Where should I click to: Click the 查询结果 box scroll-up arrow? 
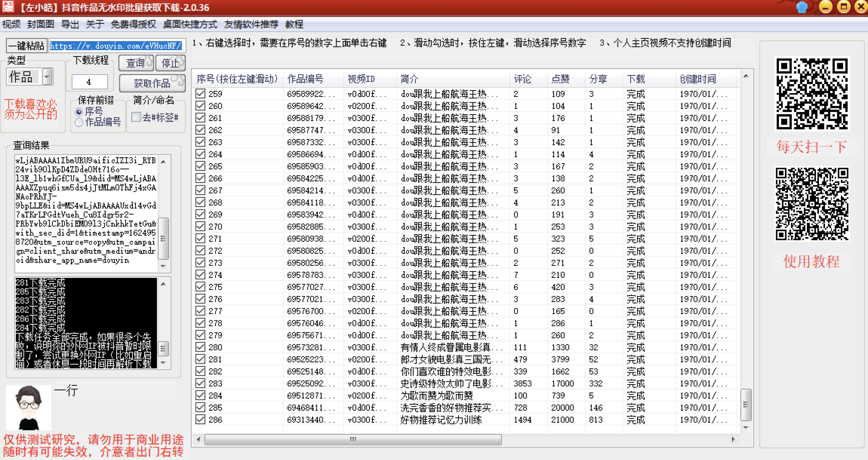[164, 161]
